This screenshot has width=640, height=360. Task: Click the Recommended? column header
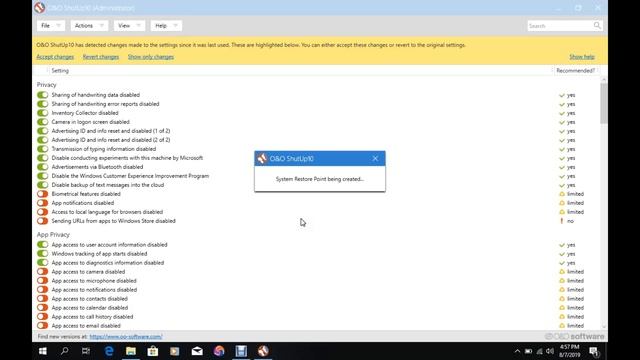[x=576, y=71]
